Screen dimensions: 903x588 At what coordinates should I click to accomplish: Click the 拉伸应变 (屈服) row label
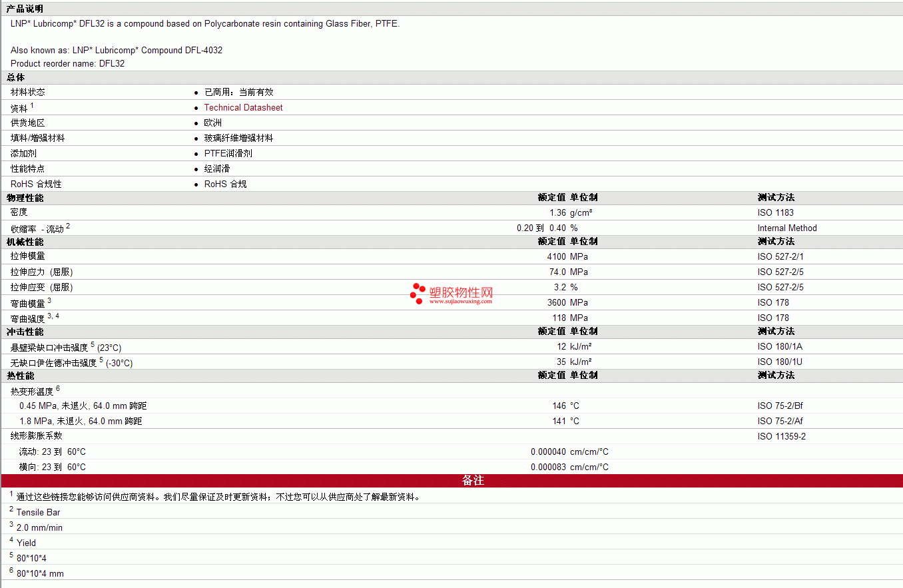(x=42, y=287)
